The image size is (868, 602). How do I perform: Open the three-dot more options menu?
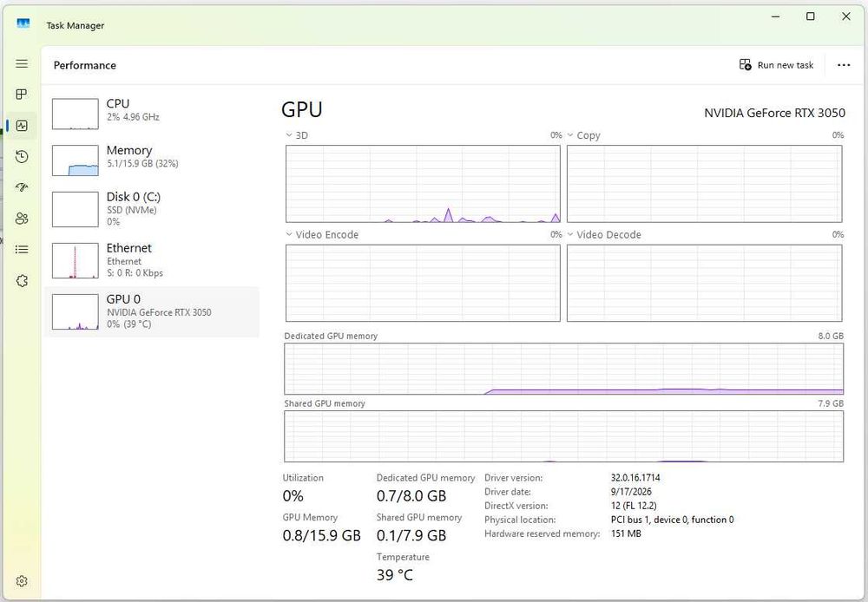click(x=844, y=65)
